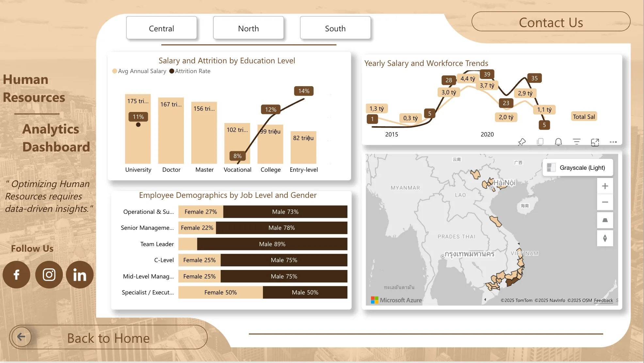Switch to the North region tab

click(248, 28)
